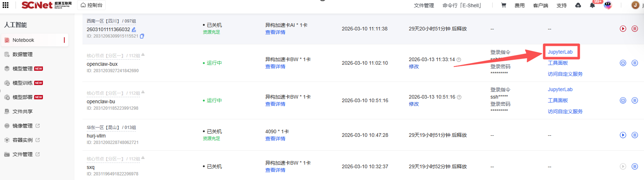
Task: Open 数据管理 in the sidebar
Action: [x=23, y=54]
